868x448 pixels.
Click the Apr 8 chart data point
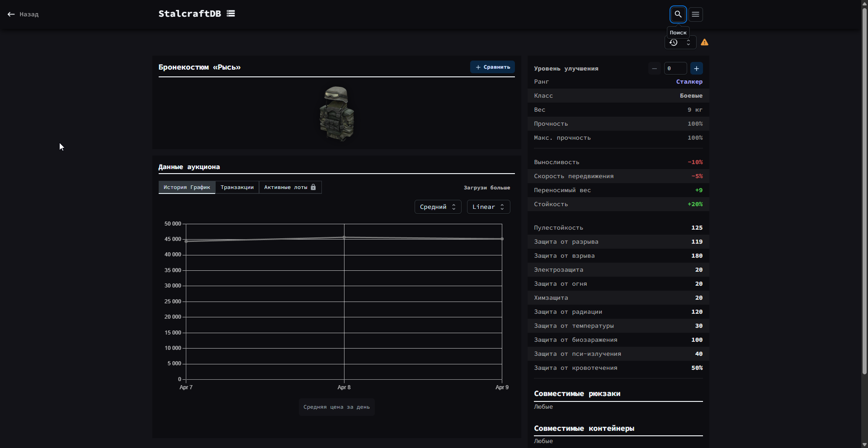click(x=344, y=237)
